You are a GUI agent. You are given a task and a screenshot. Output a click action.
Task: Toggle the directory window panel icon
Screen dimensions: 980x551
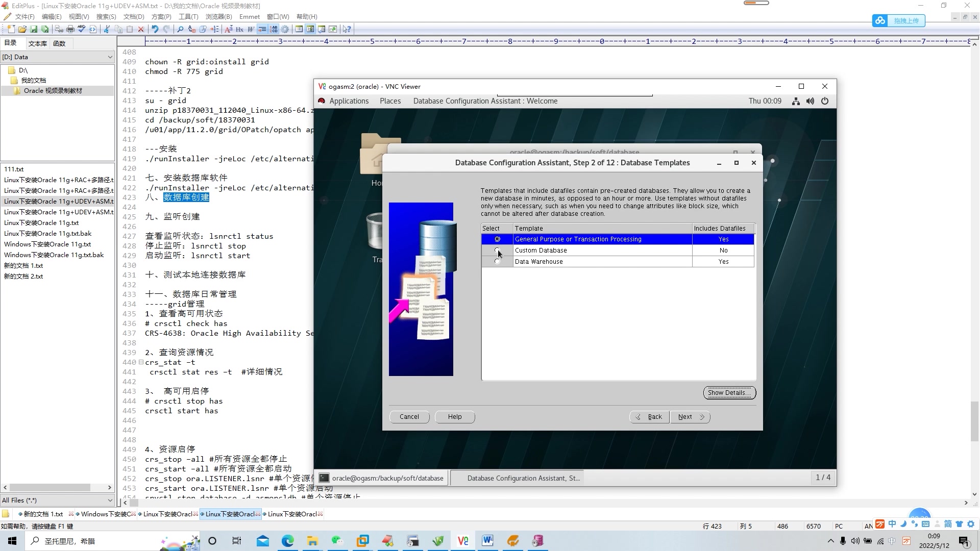[310, 30]
